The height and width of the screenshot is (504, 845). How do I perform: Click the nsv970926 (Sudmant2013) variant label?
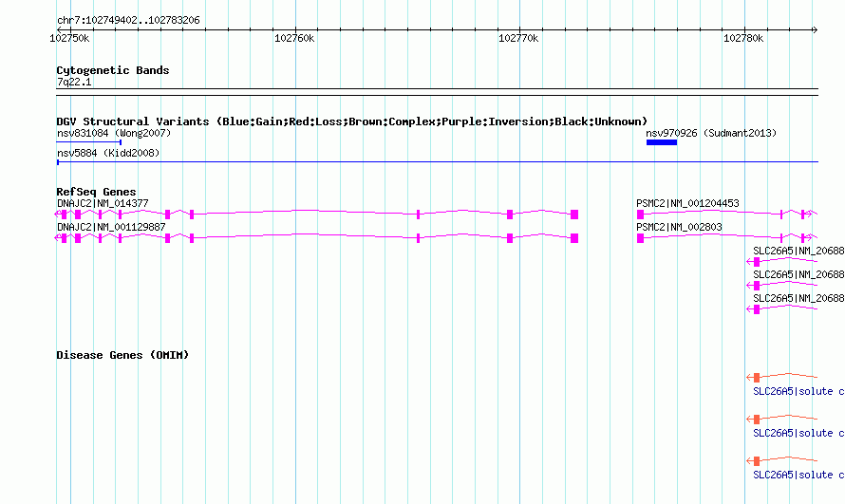pyautogui.click(x=711, y=133)
